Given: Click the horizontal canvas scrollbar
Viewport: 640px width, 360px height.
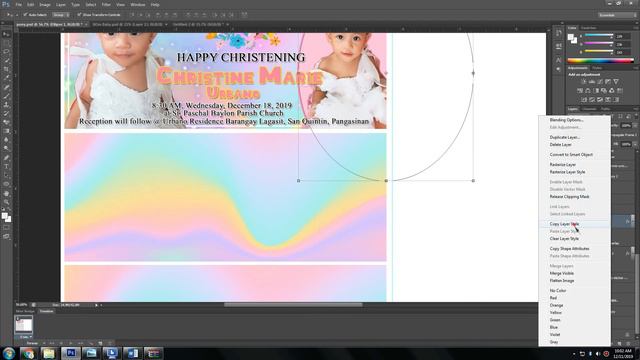Looking at the screenshot, I should pos(293,305).
